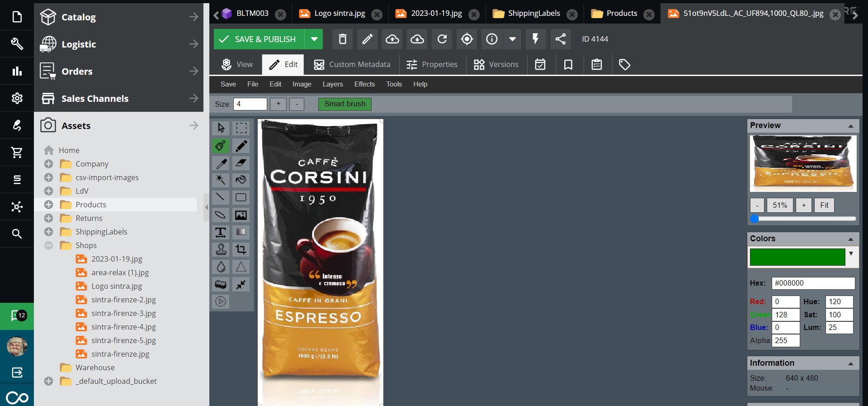Download the asset via cloud download icon

417,39
